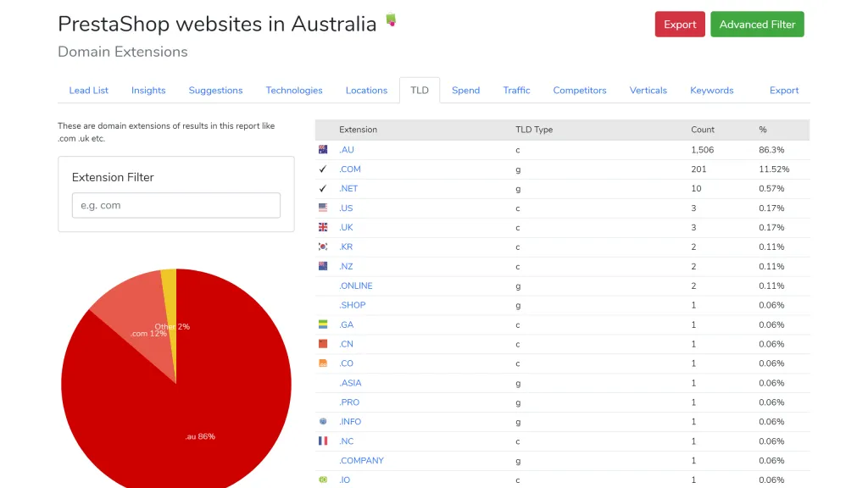
Task: Click the PrestaShop logo icon beside the title
Action: (x=391, y=20)
